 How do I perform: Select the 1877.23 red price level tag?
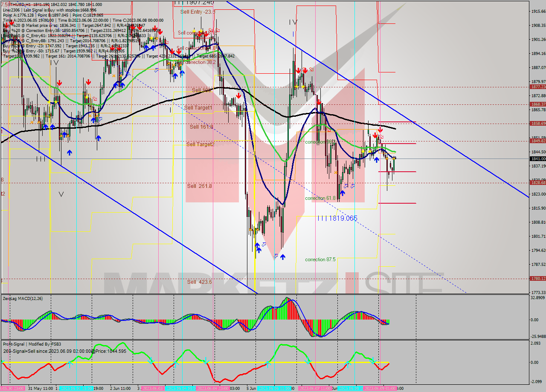coord(537,86)
